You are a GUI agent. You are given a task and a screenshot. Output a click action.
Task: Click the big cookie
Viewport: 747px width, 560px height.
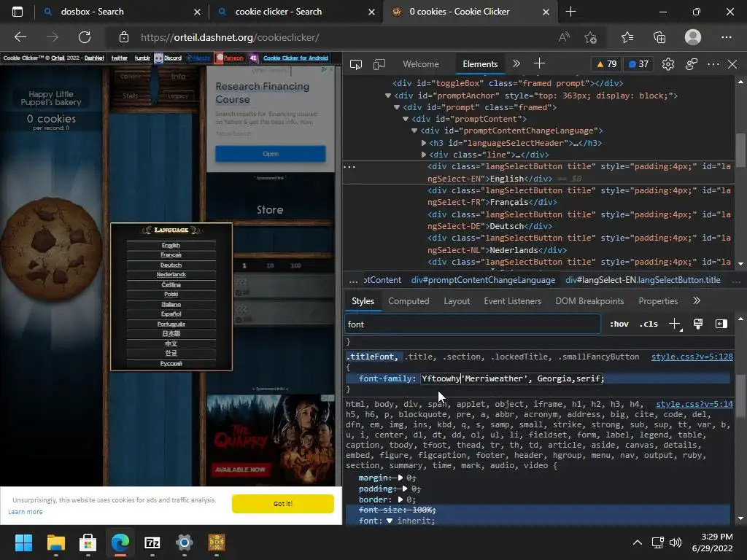click(50, 249)
